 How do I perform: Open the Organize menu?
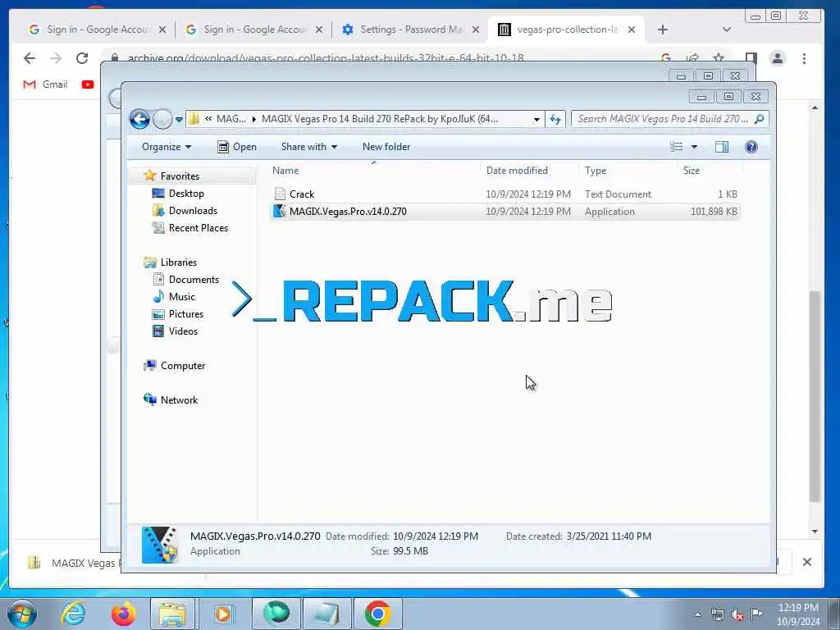click(x=166, y=147)
